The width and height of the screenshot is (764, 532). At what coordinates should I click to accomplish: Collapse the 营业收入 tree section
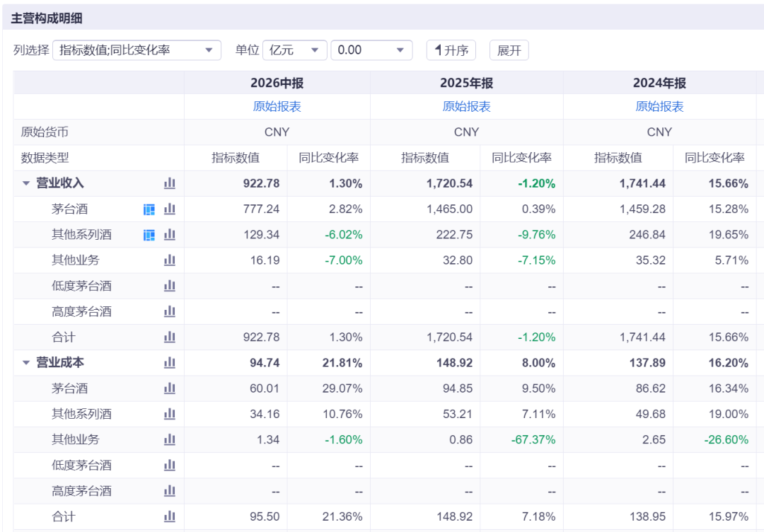click(26, 184)
